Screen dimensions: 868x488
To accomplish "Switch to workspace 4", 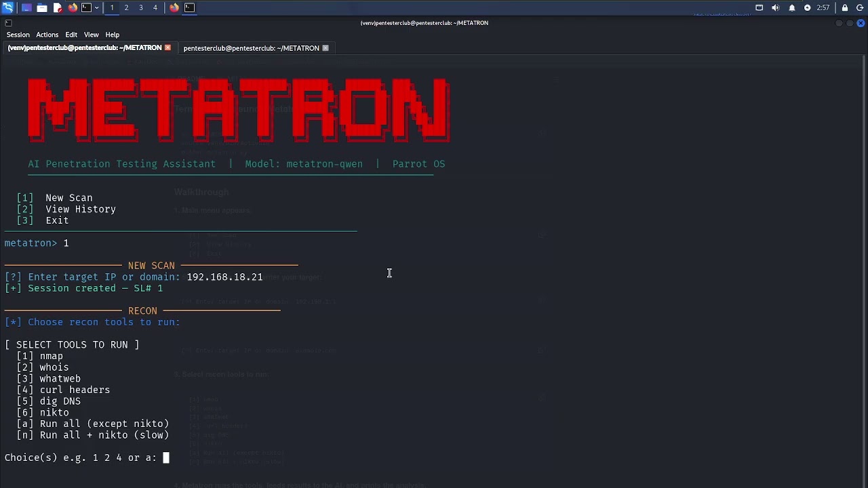I will [x=155, y=7].
